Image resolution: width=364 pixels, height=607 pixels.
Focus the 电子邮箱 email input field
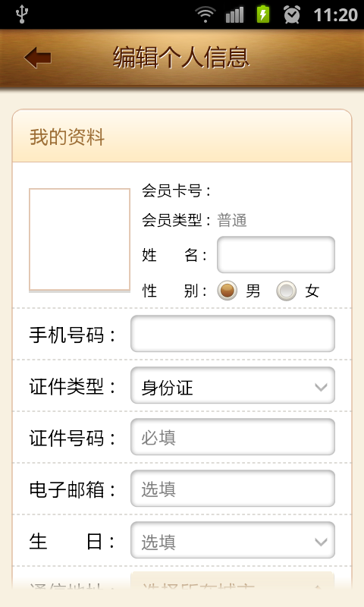(233, 489)
